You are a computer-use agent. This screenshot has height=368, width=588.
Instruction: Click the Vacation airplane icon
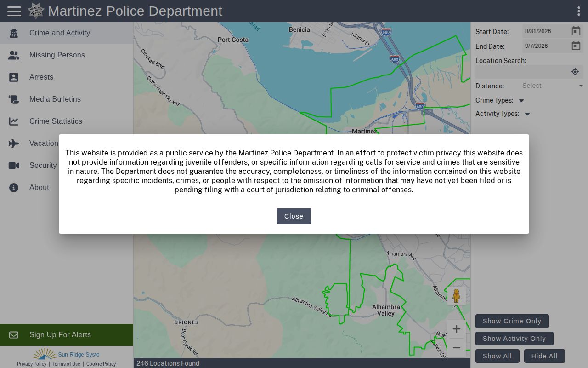(x=14, y=144)
